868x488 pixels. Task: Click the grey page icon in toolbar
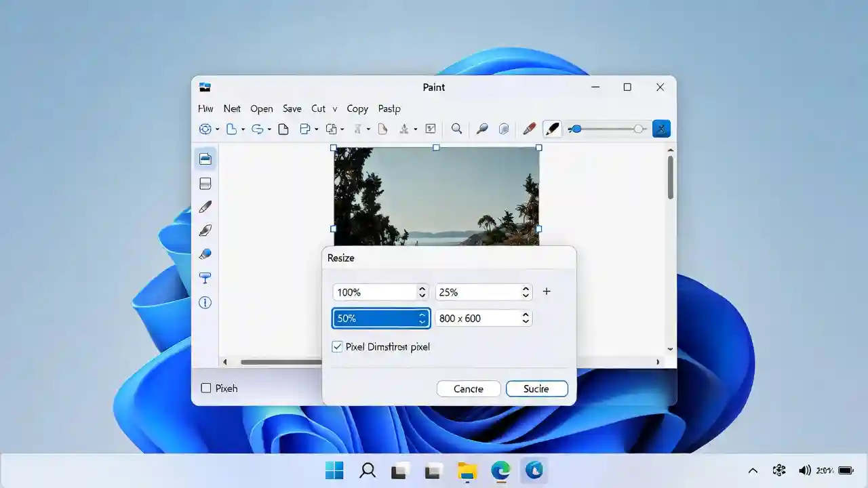382,129
